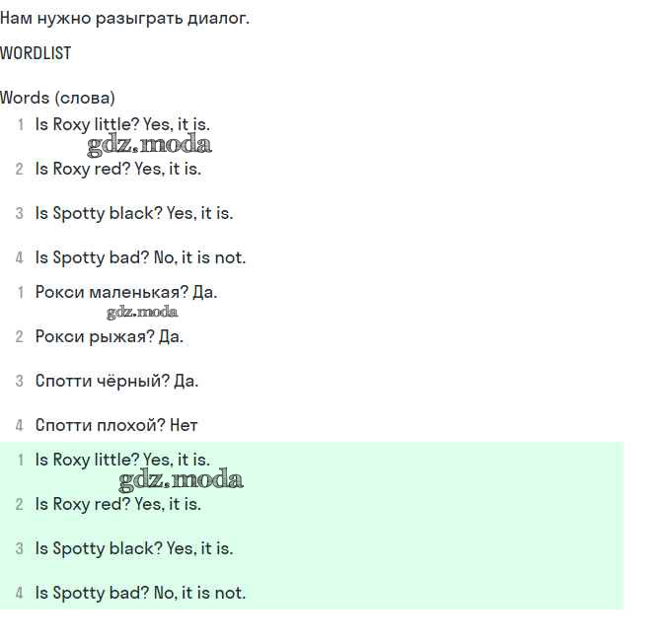The width and height of the screenshot is (671, 644).
Task: Select unhighlighted "Is Spotty bad? No, it is not." line
Action: point(140,257)
